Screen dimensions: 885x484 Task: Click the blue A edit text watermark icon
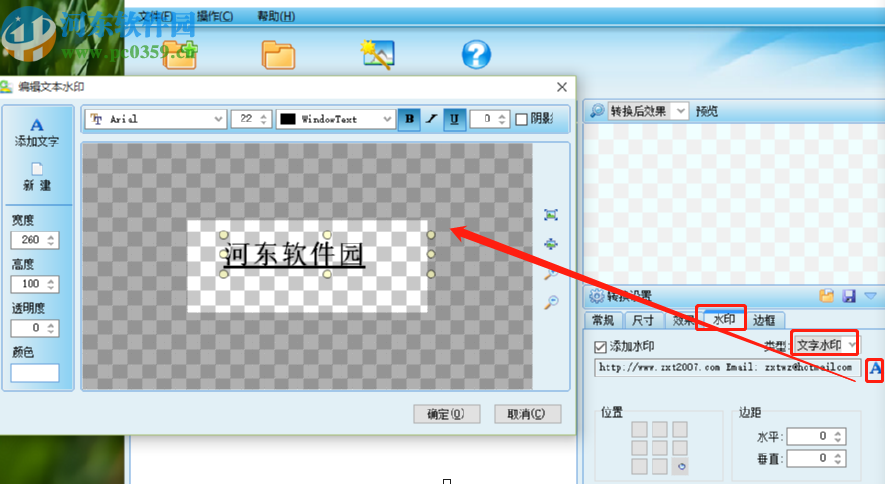(875, 369)
